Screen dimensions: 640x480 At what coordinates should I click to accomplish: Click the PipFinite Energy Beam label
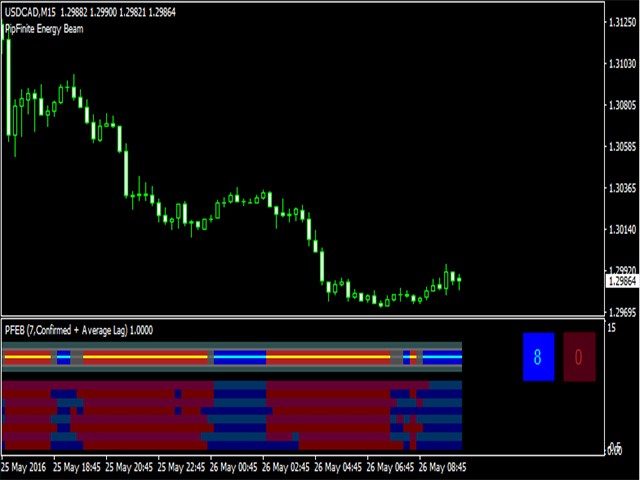pos(44,29)
